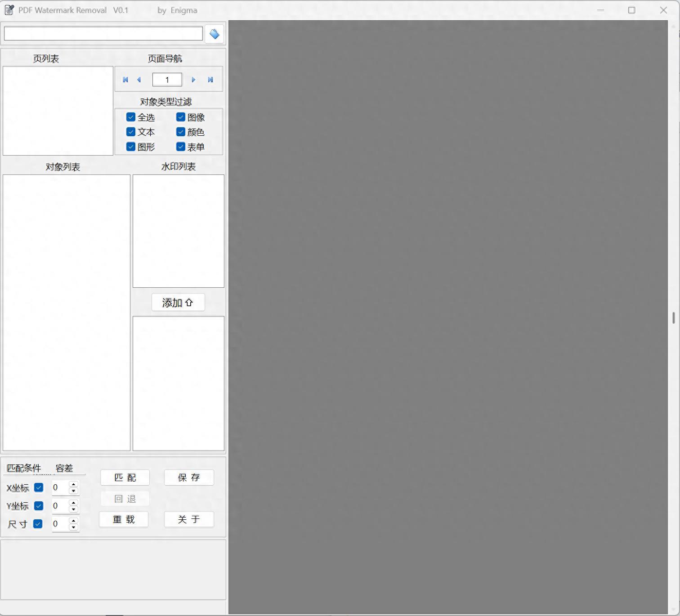
Task: Uncheck the 全选 select-all filter
Action: [131, 117]
